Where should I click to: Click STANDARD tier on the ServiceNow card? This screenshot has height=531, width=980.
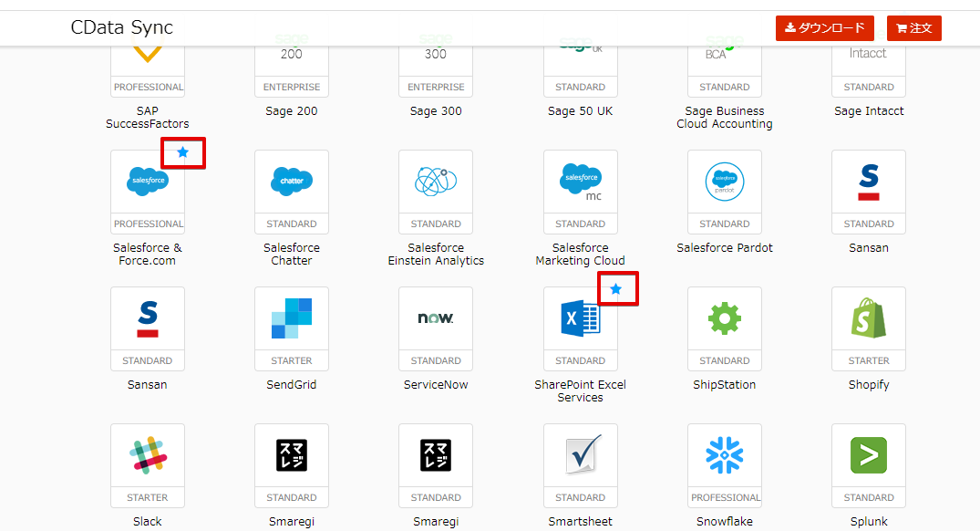tap(436, 361)
